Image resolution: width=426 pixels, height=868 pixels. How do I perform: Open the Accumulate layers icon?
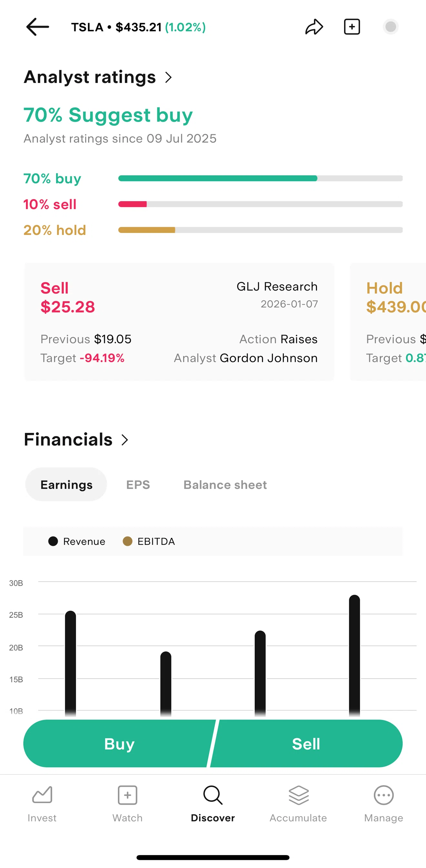(x=299, y=795)
